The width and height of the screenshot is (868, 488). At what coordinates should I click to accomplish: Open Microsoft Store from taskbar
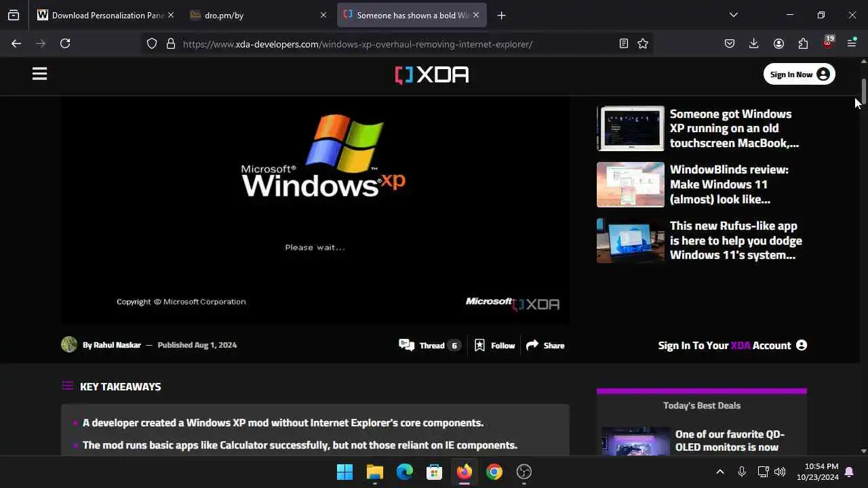[x=435, y=472]
